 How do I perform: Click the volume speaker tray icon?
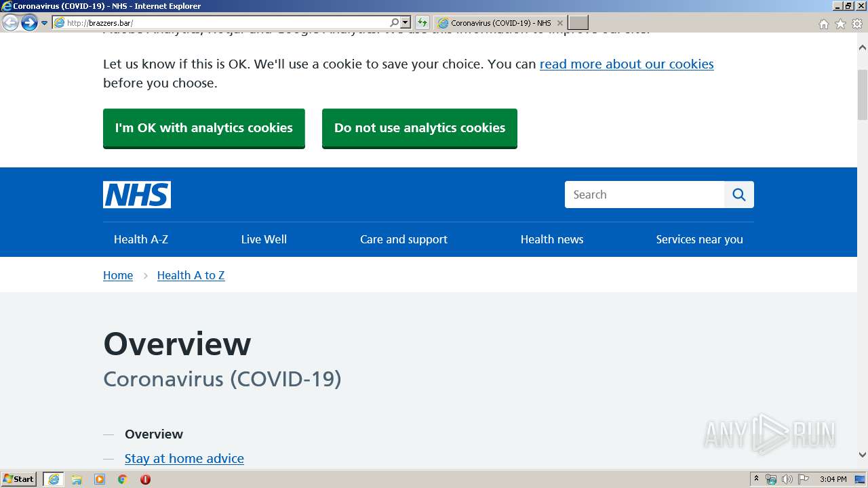787,479
